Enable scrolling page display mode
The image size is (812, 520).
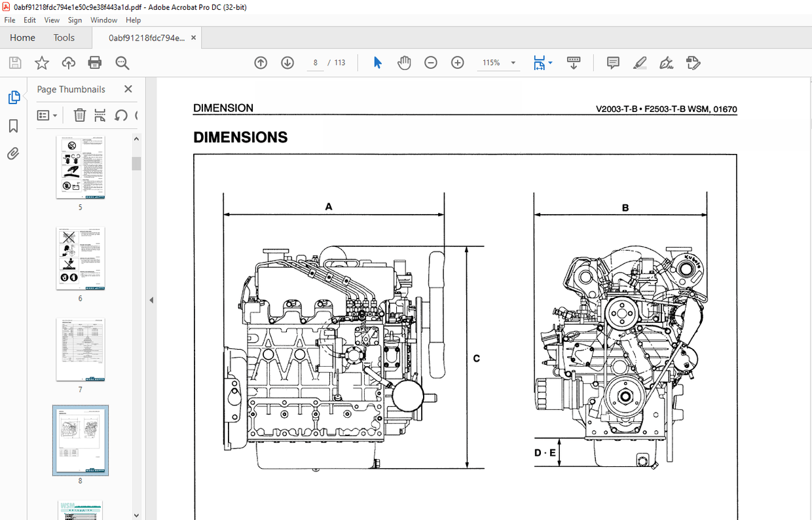pos(538,62)
